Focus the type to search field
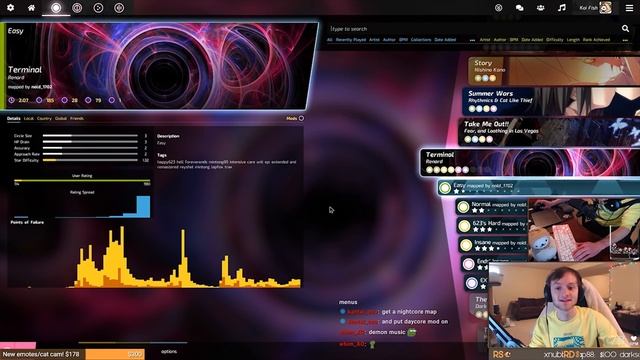This screenshot has width=640, height=360. coord(473,29)
